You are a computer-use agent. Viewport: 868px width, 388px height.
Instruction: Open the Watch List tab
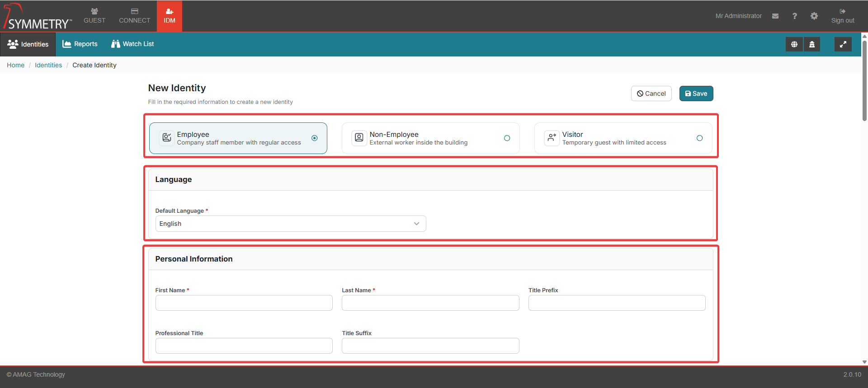click(x=132, y=44)
